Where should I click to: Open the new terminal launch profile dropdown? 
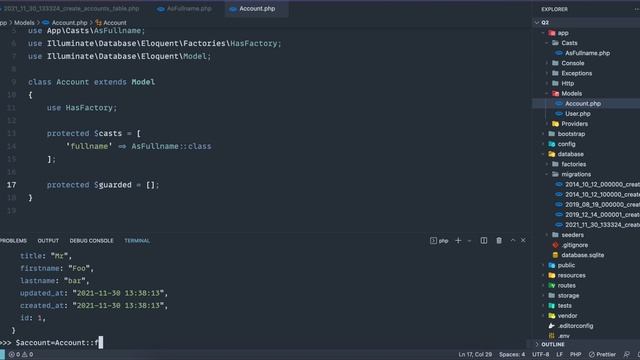click(469, 241)
